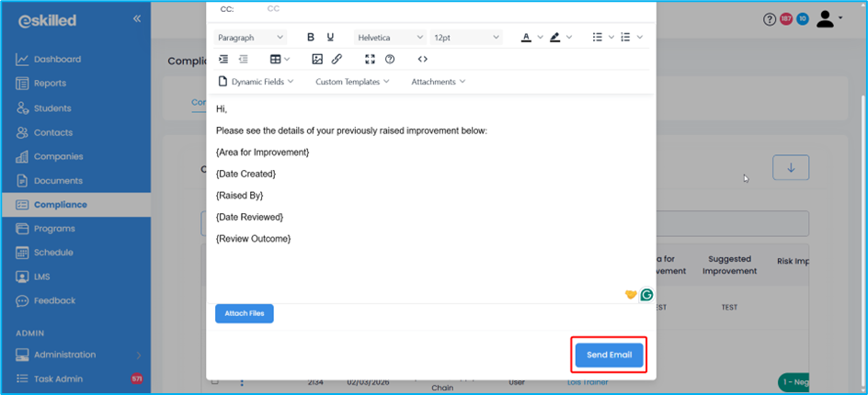Expand the 12pt font size dropdown
The height and width of the screenshot is (395, 868).
click(x=466, y=38)
